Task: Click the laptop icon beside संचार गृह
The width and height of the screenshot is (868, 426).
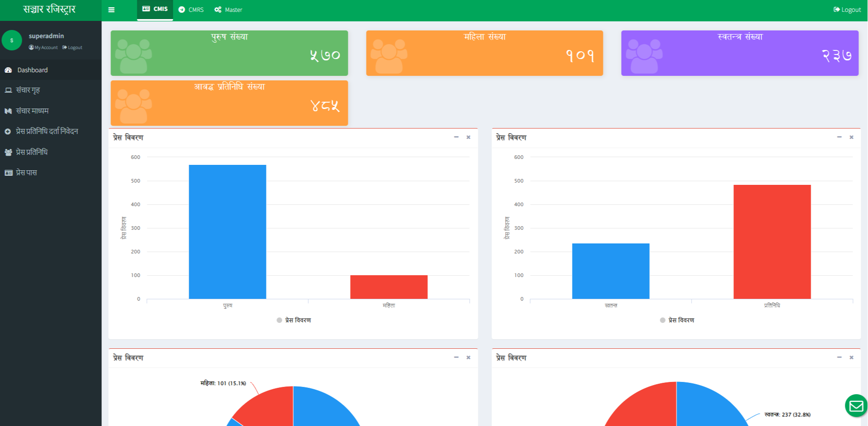Action: [x=8, y=90]
